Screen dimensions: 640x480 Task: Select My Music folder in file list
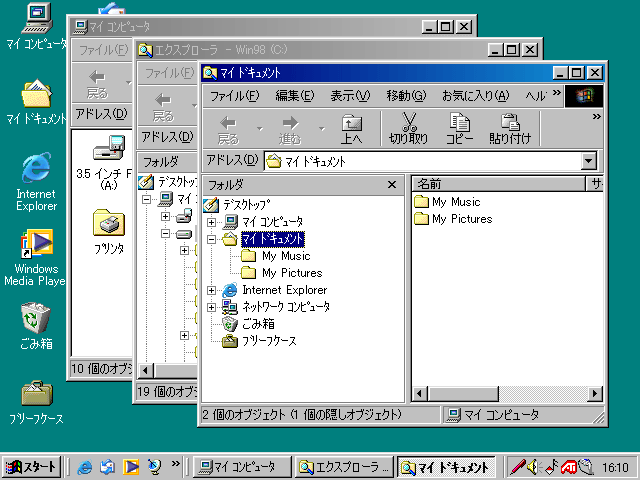click(447, 202)
